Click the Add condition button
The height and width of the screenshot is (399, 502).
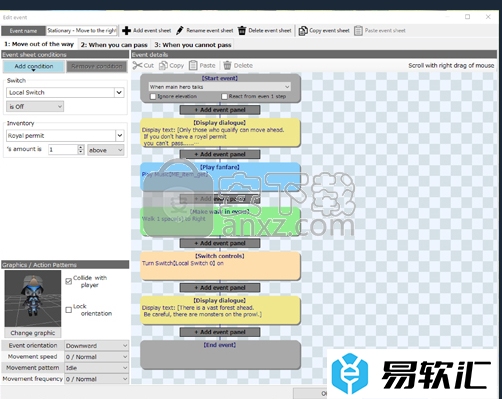pos(34,66)
